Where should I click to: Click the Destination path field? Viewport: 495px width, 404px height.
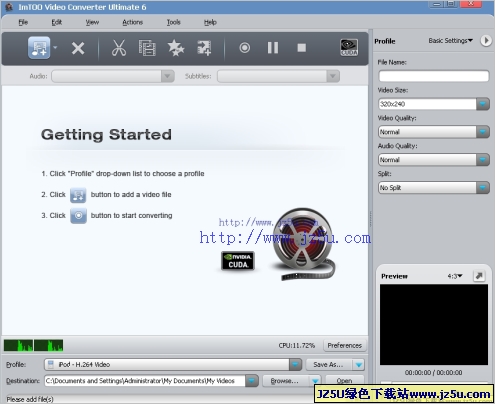tap(145, 381)
